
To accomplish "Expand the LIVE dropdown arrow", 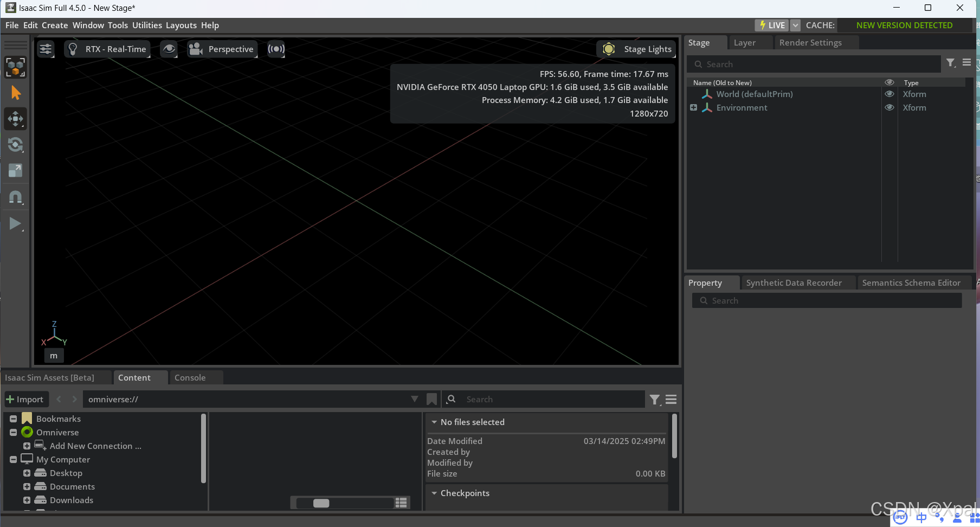I will [795, 25].
